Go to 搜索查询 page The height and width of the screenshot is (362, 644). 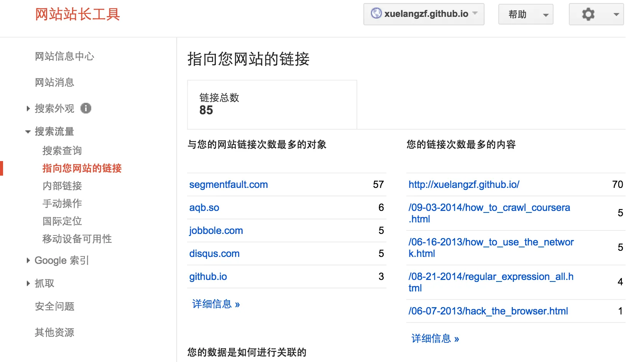(62, 151)
